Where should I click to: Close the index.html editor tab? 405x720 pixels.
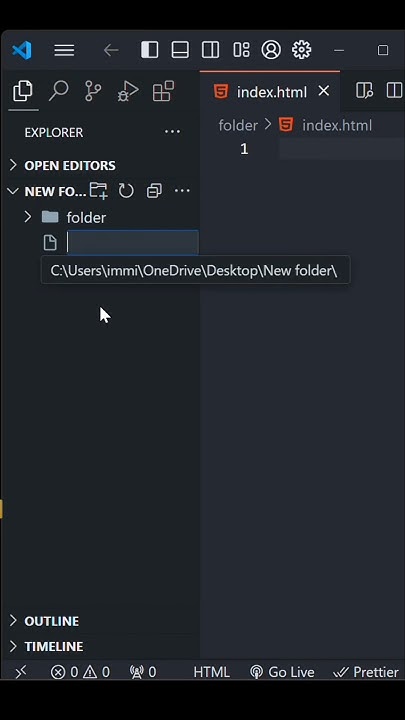click(324, 91)
